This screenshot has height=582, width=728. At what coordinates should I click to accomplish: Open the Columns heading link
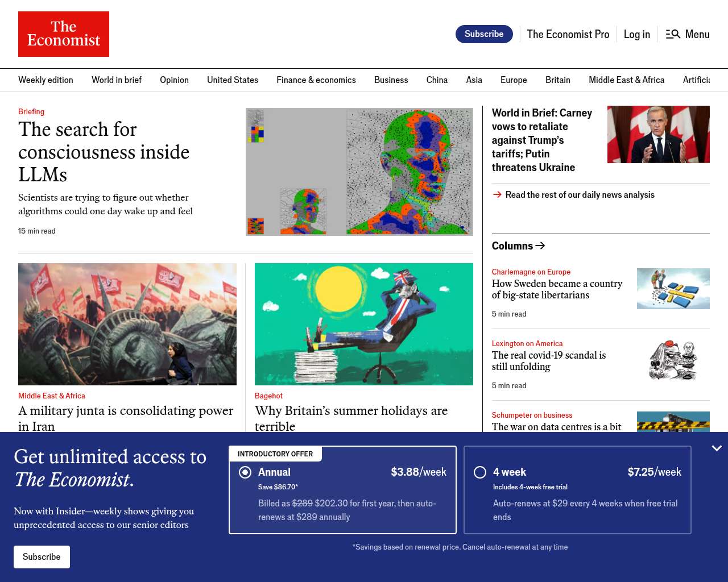coord(512,246)
